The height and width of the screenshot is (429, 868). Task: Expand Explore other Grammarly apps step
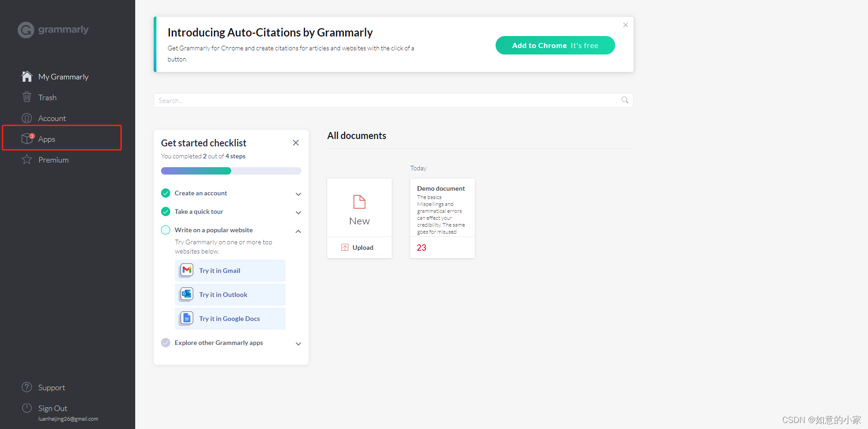pyautogui.click(x=299, y=344)
